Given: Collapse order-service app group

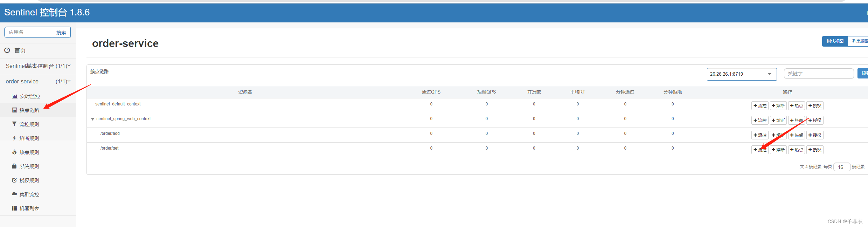Looking at the screenshot, I should (38, 81).
